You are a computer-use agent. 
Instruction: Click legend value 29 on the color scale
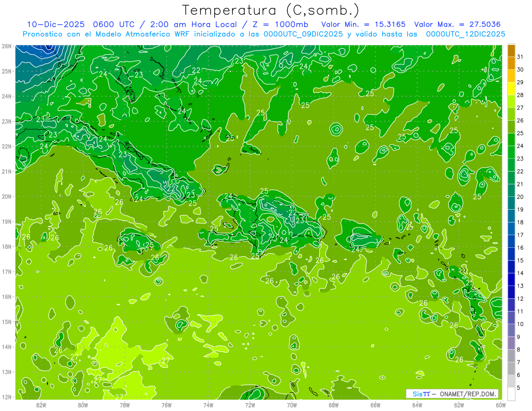click(520, 82)
